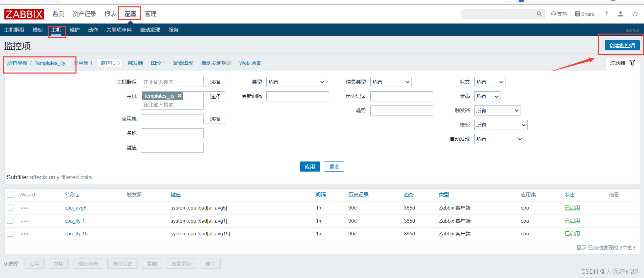Tick the select-all items checkbox
The height and width of the screenshot is (278, 644).
[10, 194]
